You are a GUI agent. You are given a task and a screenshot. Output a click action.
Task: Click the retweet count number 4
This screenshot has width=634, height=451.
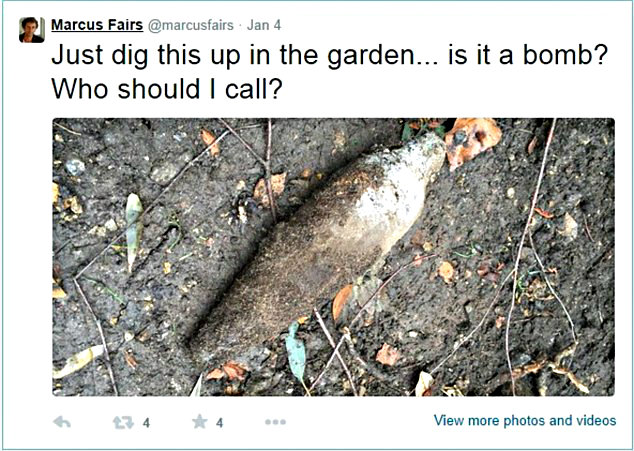[x=146, y=423]
